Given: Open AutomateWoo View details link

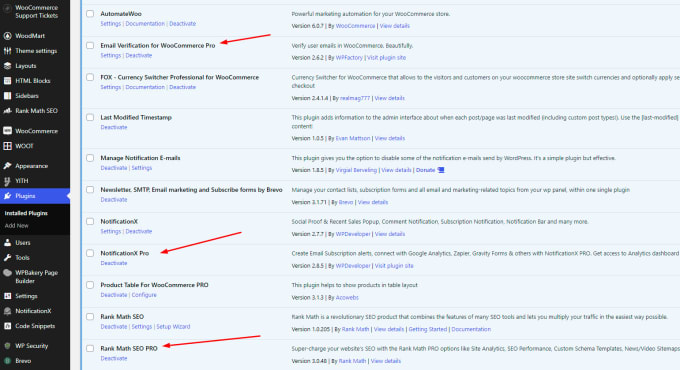Looking at the screenshot, I should click(x=395, y=26).
